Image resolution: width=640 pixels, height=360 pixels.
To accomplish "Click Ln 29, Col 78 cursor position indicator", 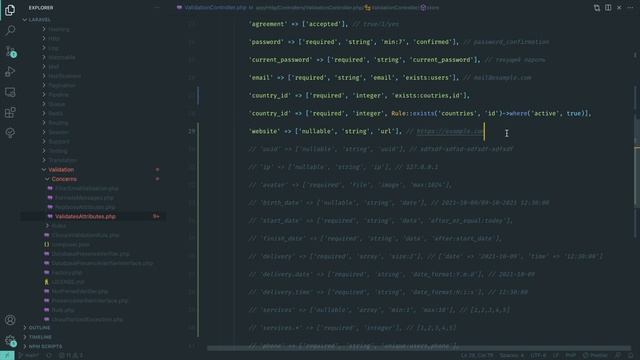I will point(477,356).
